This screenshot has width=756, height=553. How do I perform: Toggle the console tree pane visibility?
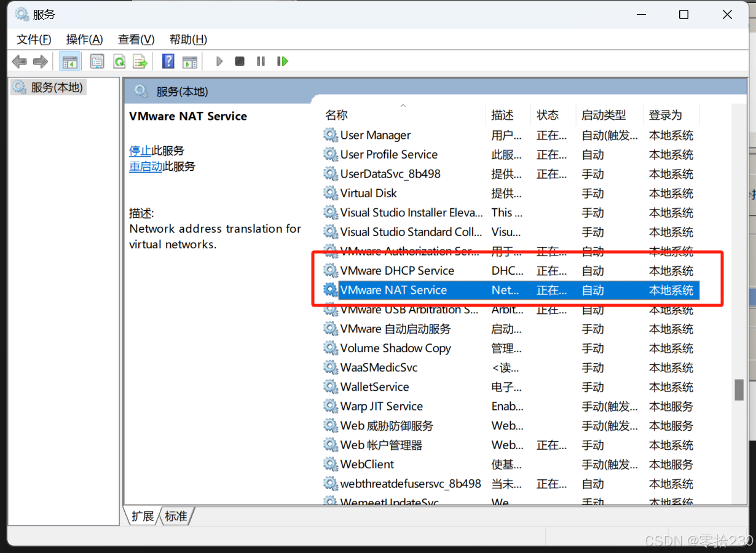(69, 61)
